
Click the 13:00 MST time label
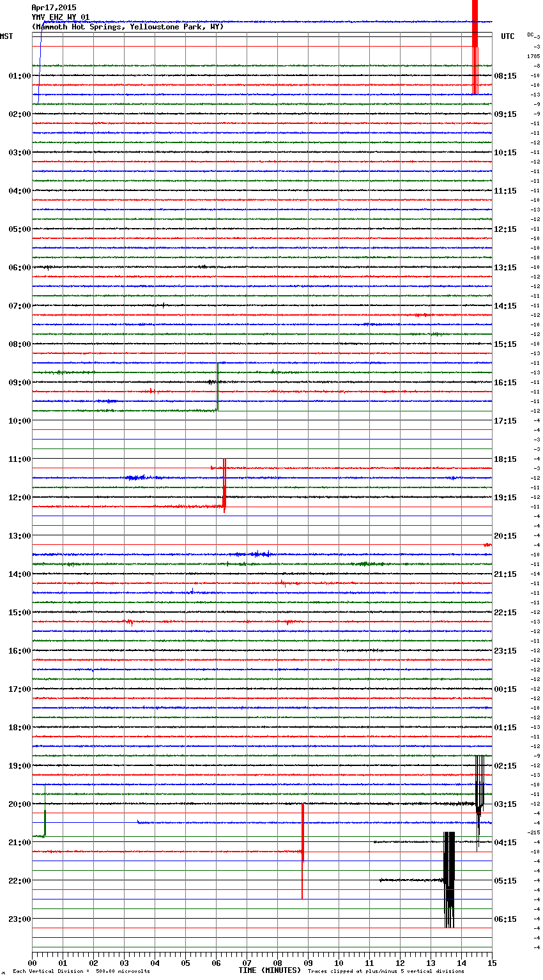coord(20,535)
